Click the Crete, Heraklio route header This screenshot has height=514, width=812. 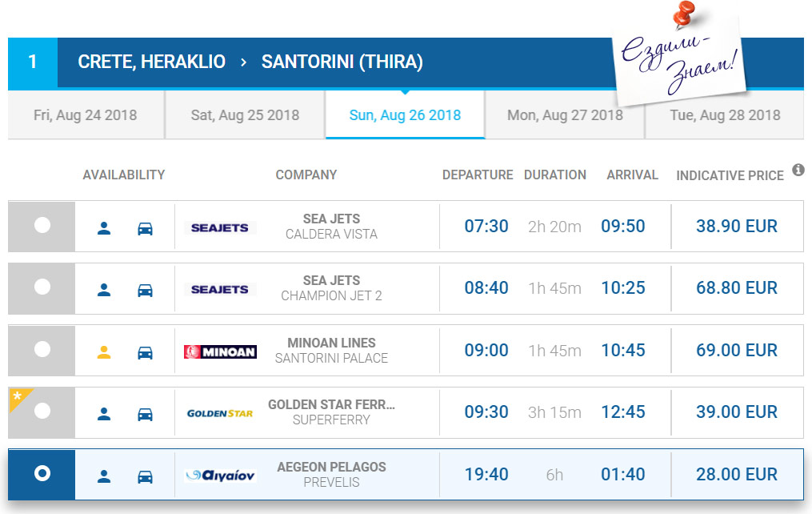(152, 62)
